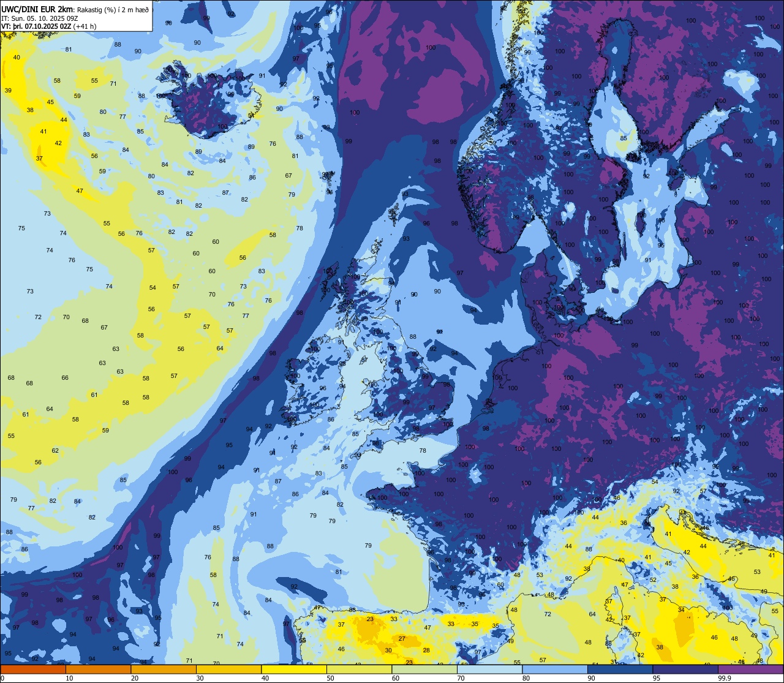This screenshot has height=683, width=784.
Task: Click the legend tick label "99.9"
Action: [725, 678]
